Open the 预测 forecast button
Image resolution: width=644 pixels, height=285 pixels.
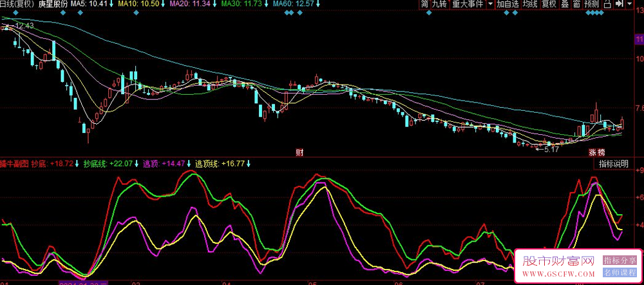591,4
